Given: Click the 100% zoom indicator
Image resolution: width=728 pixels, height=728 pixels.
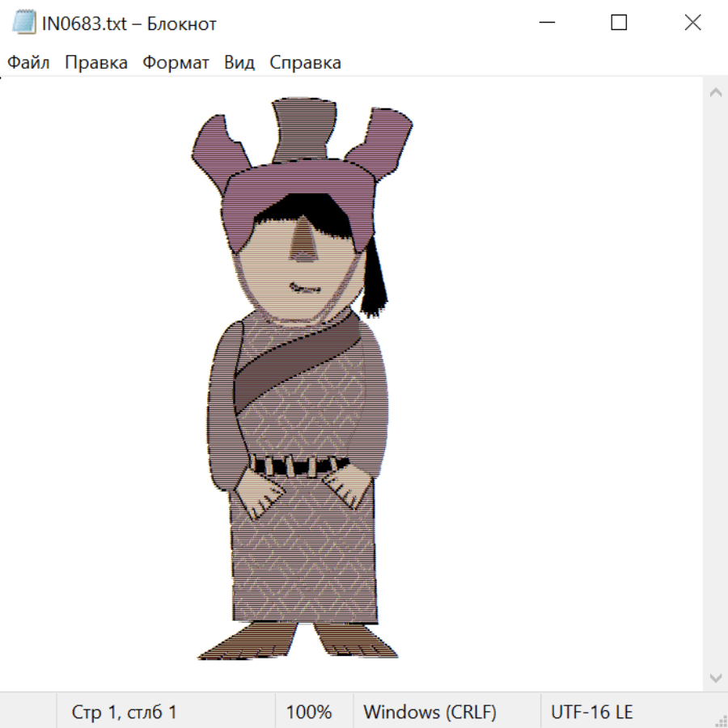Looking at the screenshot, I should 309,713.
